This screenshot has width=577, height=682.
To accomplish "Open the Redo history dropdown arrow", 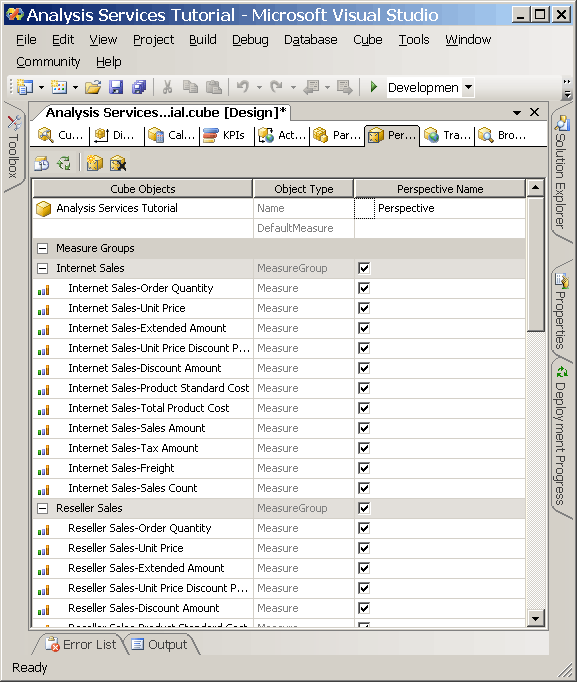I will click(293, 87).
